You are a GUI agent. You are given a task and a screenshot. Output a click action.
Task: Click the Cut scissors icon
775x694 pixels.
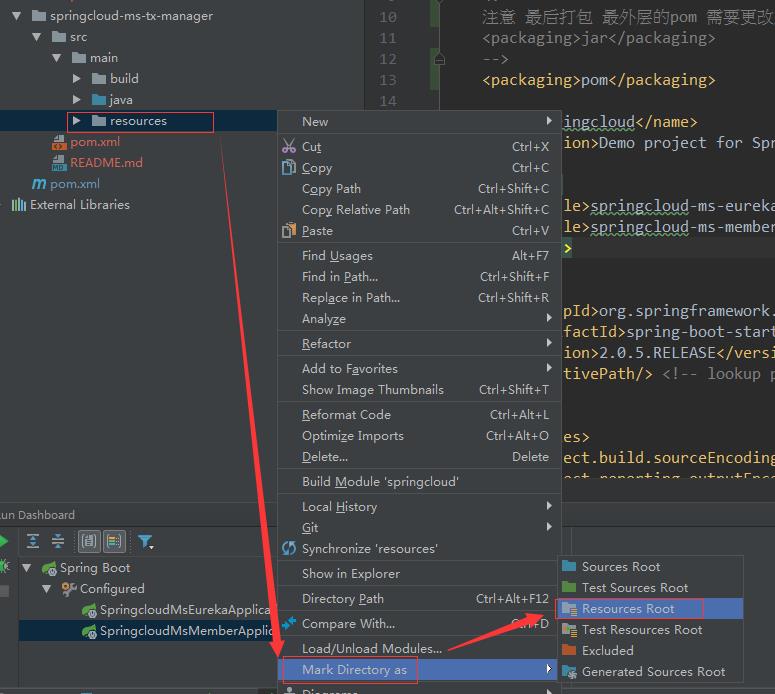[x=289, y=146]
